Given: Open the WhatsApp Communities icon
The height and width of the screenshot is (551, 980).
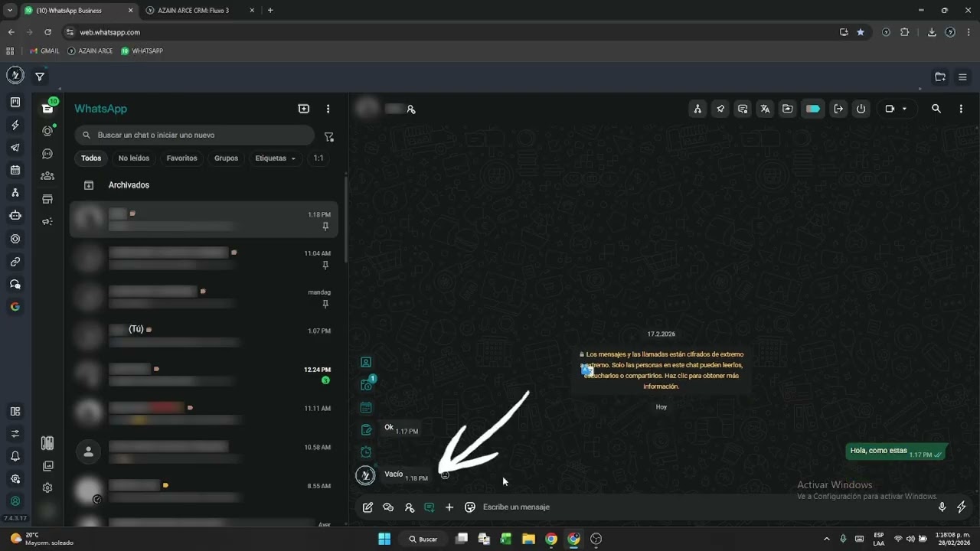Looking at the screenshot, I should [x=47, y=176].
